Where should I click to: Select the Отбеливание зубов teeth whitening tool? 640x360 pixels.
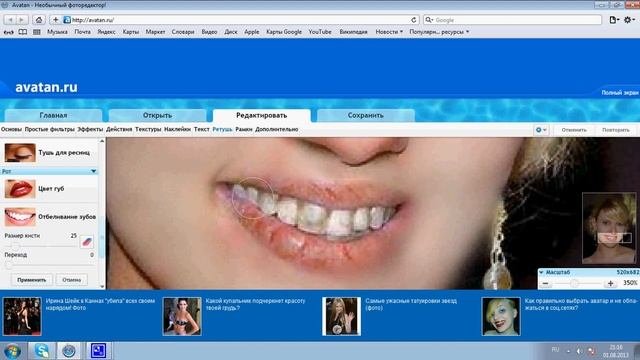click(49, 217)
